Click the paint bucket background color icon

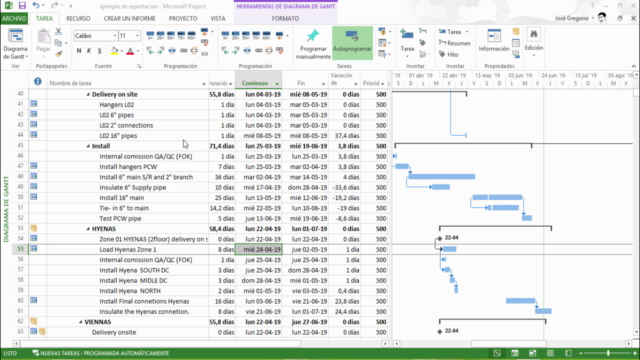click(x=114, y=51)
